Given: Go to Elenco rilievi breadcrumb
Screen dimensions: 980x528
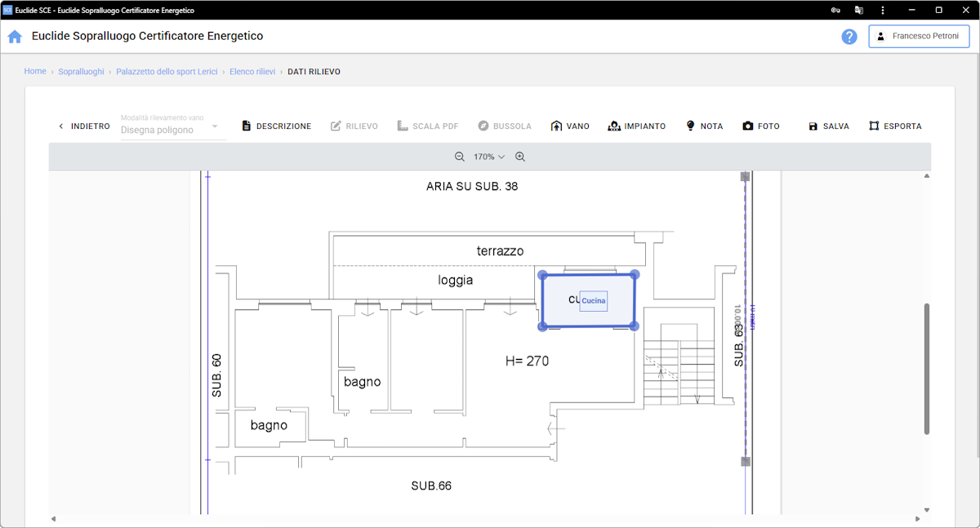Looking at the screenshot, I should tap(252, 72).
